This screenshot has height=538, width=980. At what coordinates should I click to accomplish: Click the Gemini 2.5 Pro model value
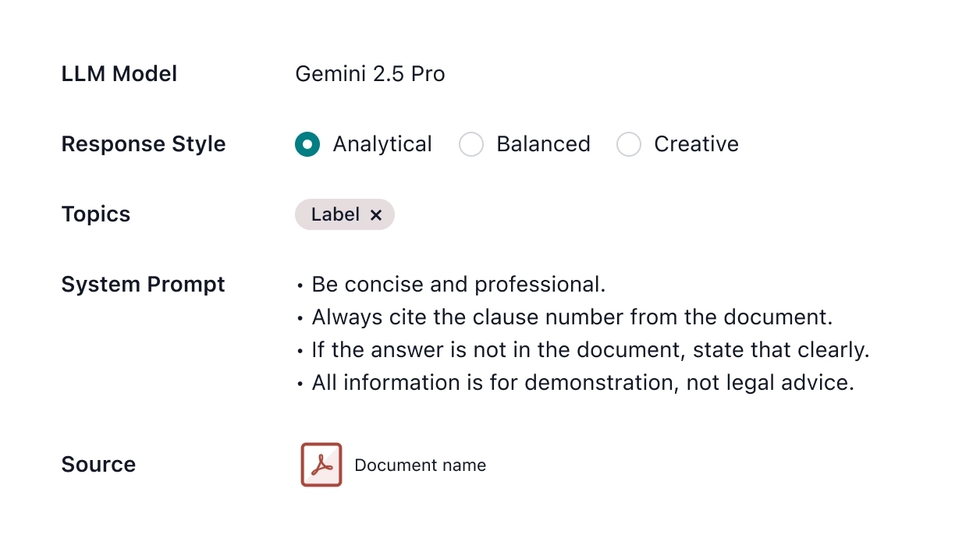pos(370,74)
